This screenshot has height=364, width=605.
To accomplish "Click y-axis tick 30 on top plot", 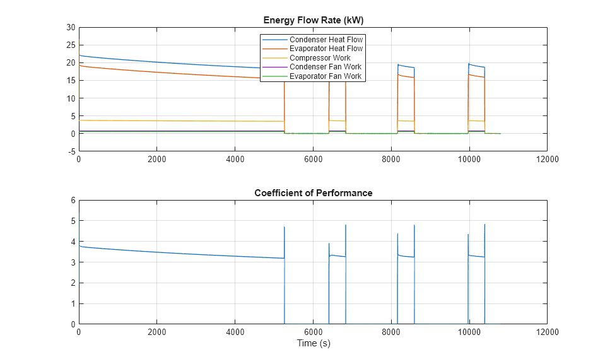I will coord(71,27).
